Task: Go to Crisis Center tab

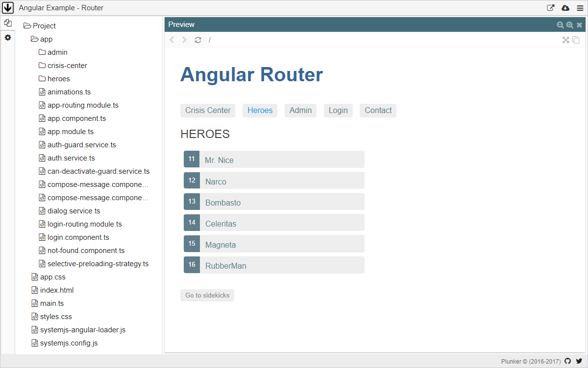Action: pos(208,110)
